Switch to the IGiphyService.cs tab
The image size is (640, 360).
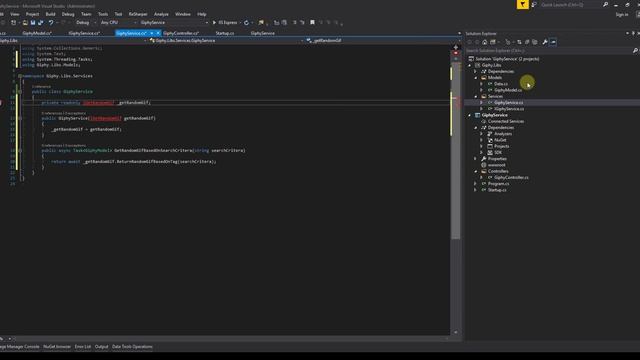coord(84,33)
